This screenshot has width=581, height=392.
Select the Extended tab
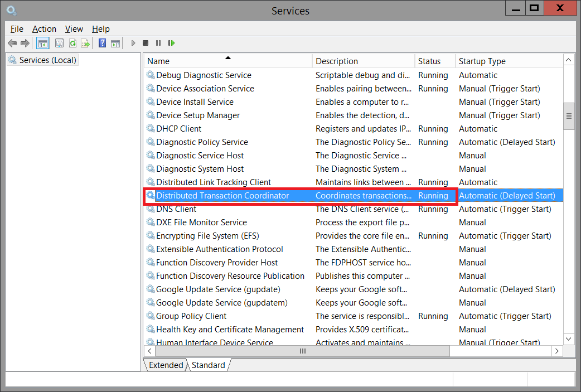[x=165, y=365]
